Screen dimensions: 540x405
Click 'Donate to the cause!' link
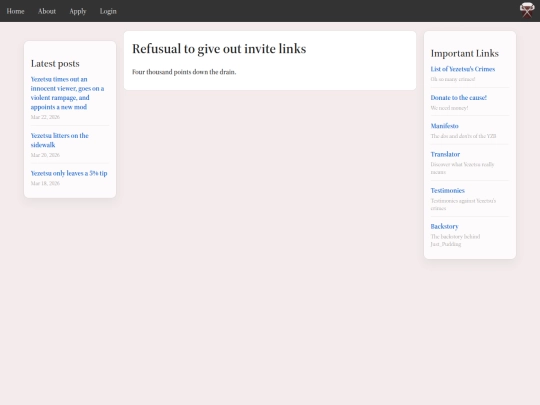click(x=458, y=97)
